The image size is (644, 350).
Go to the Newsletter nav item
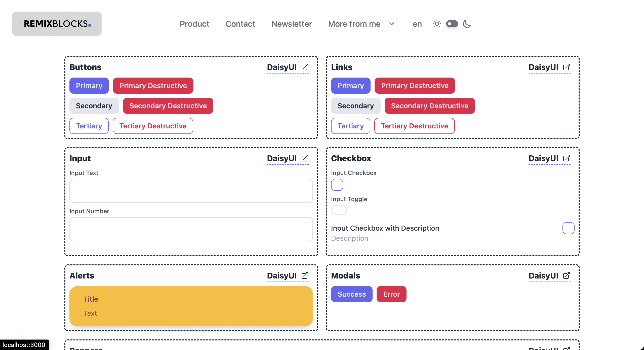point(292,24)
